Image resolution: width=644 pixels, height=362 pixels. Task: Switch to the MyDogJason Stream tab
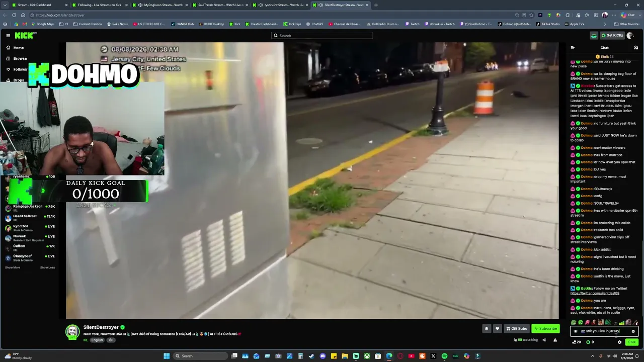[159, 5]
